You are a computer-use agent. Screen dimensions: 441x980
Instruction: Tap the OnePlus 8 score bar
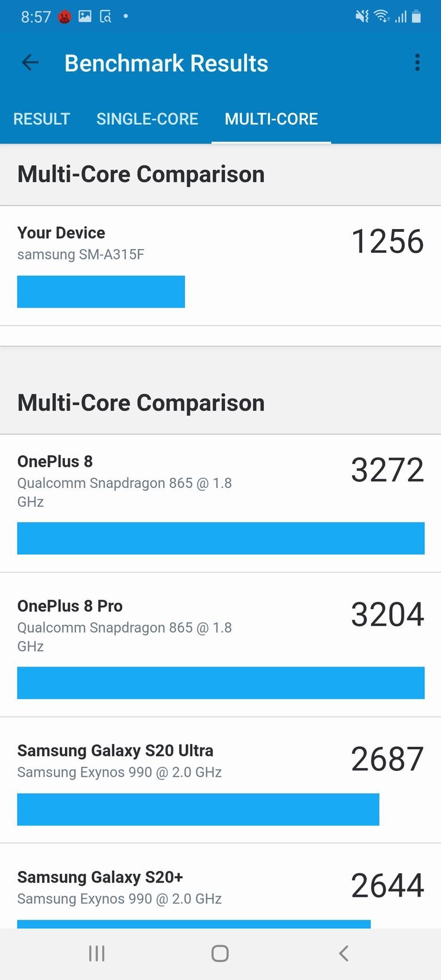220,539
